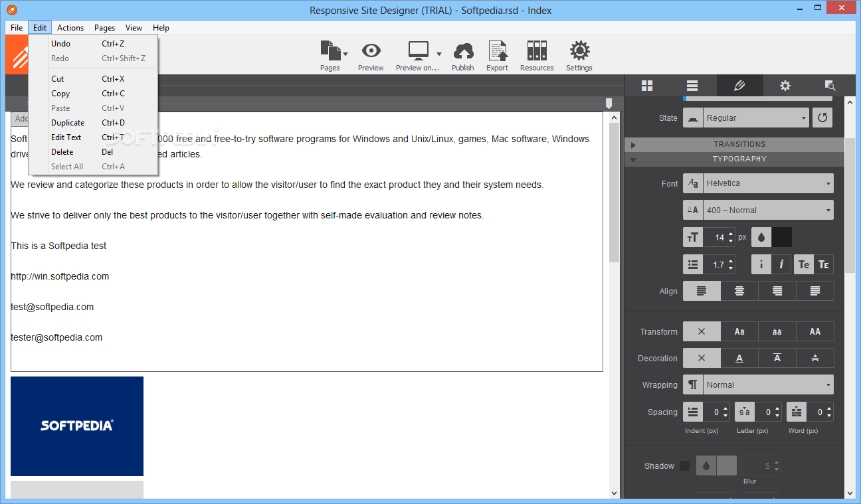Open the Wrapping dropdown showing Normal
The width and height of the screenshot is (861, 504).
pyautogui.click(x=768, y=384)
